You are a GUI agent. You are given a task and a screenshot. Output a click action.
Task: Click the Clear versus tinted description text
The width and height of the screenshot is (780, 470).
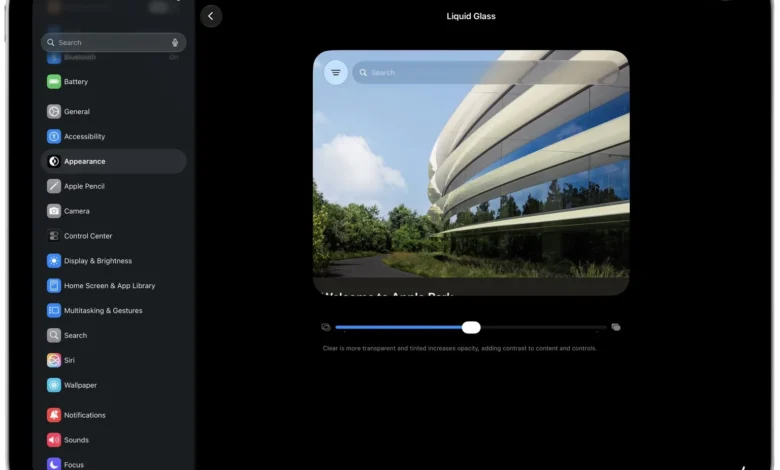[460, 349]
